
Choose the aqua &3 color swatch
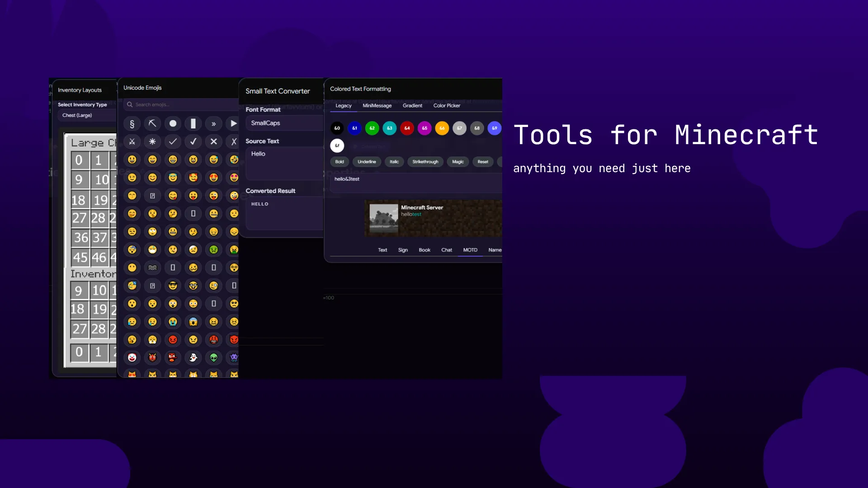390,128
